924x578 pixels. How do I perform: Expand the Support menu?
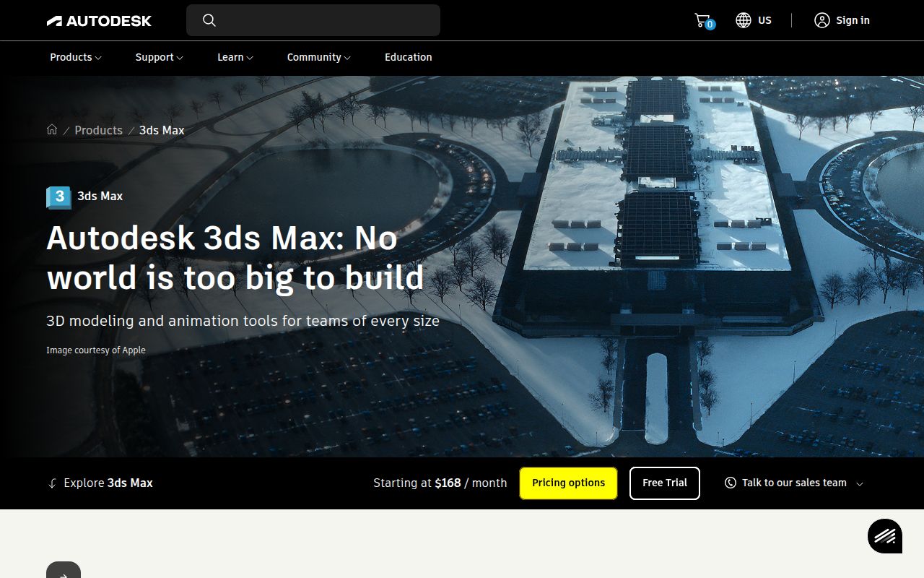coord(160,57)
